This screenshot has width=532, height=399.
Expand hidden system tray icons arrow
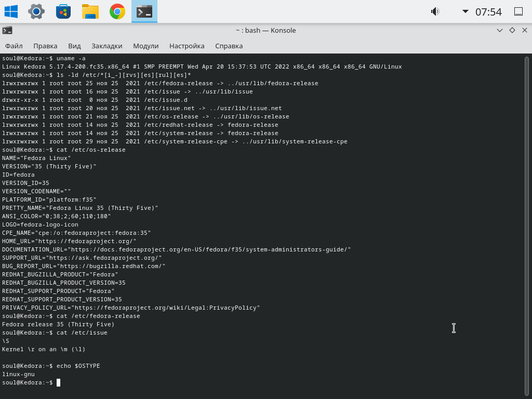(x=465, y=11)
